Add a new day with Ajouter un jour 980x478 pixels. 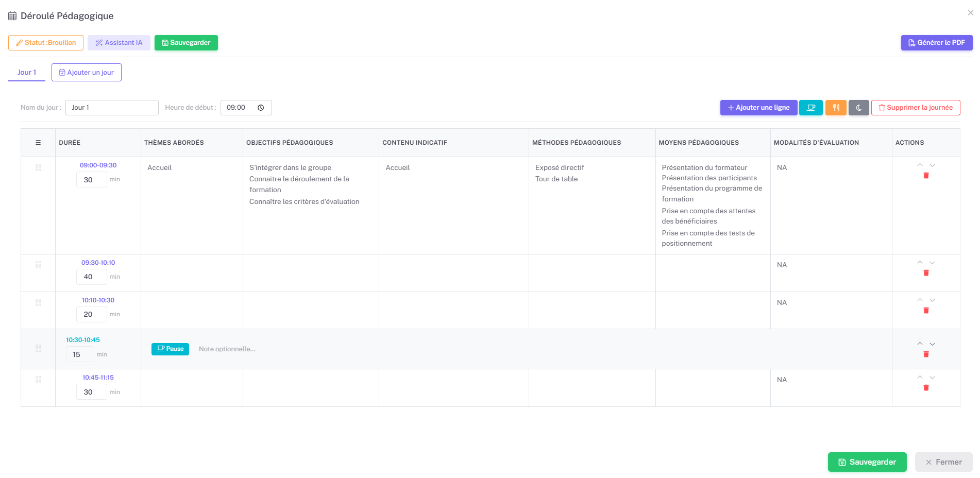(86, 72)
